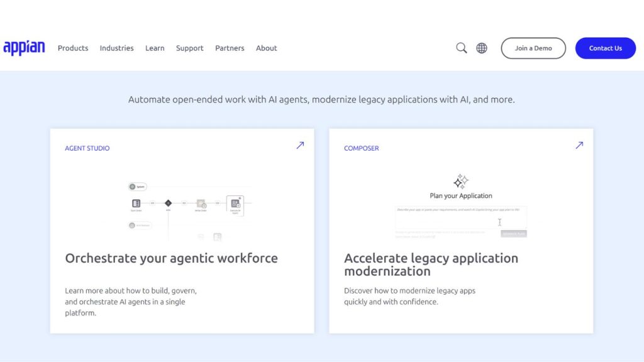The height and width of the screenshot is (362, 644).
Task: Open the Products menu
Action: point(72,48)
